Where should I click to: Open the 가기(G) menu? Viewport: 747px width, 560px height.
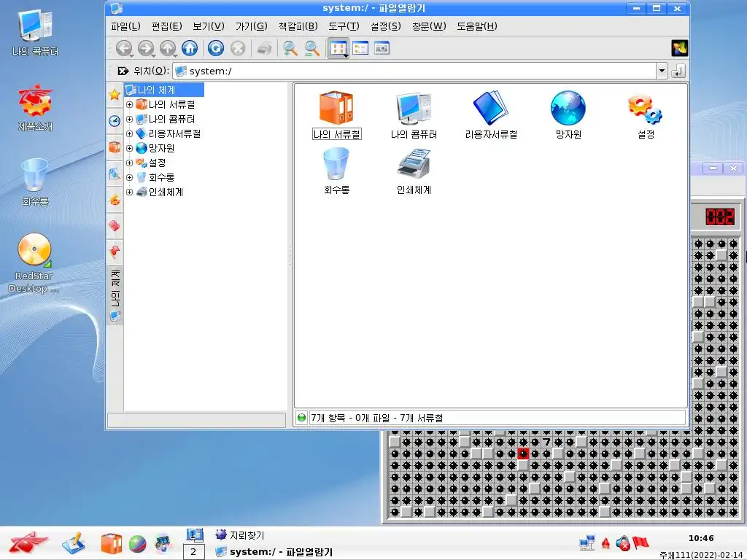[251, 26]
